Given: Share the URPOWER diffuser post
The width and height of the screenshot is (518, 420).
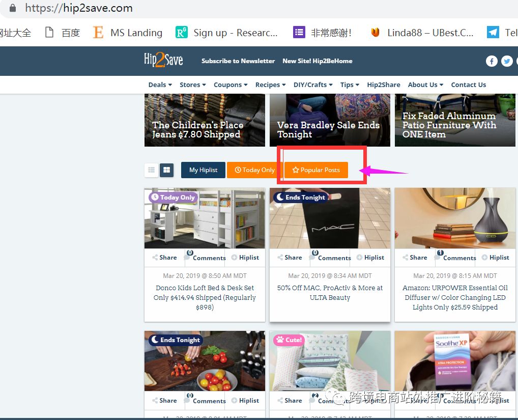Looking at the screenshot, I should pos(415,258).
